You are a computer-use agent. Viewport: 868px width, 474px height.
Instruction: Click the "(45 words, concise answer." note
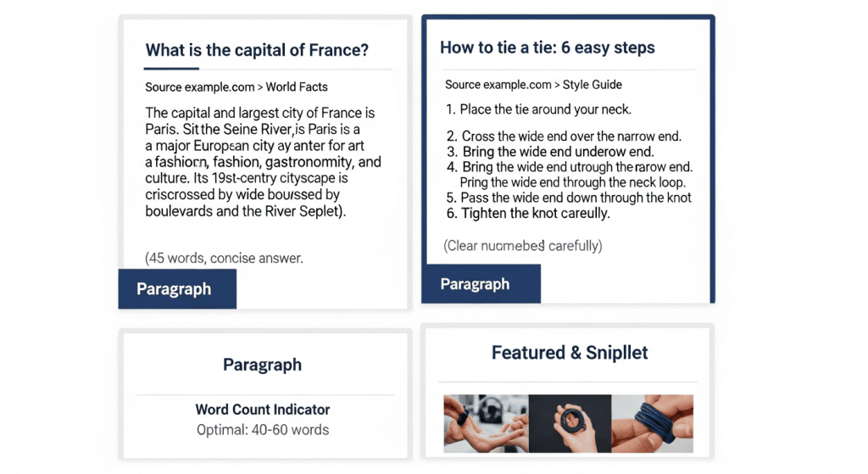point(224,258)
